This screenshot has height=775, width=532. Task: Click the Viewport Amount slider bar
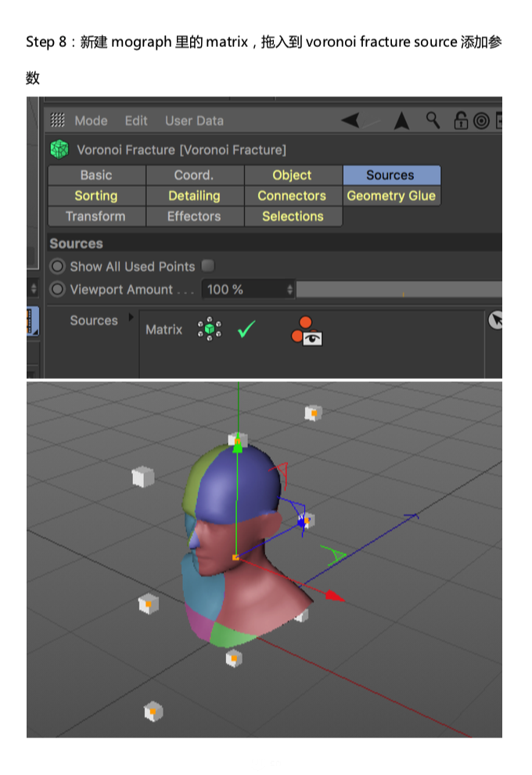click(399, 290)
